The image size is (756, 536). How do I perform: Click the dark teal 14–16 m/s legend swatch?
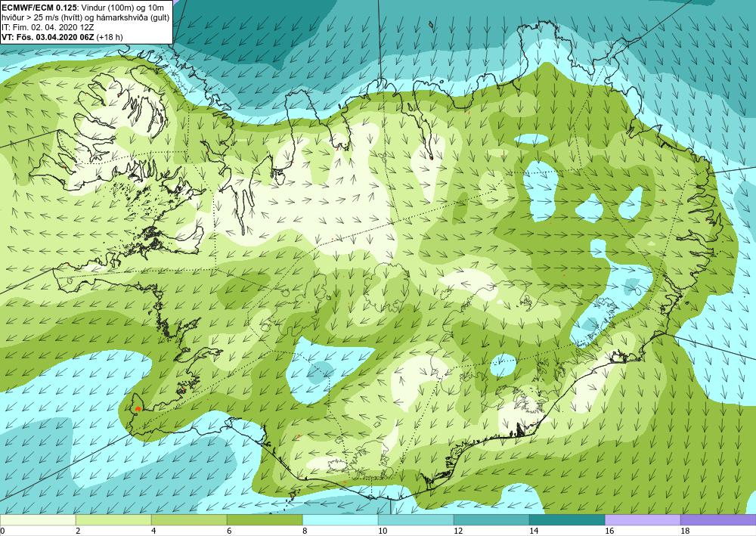567,520
